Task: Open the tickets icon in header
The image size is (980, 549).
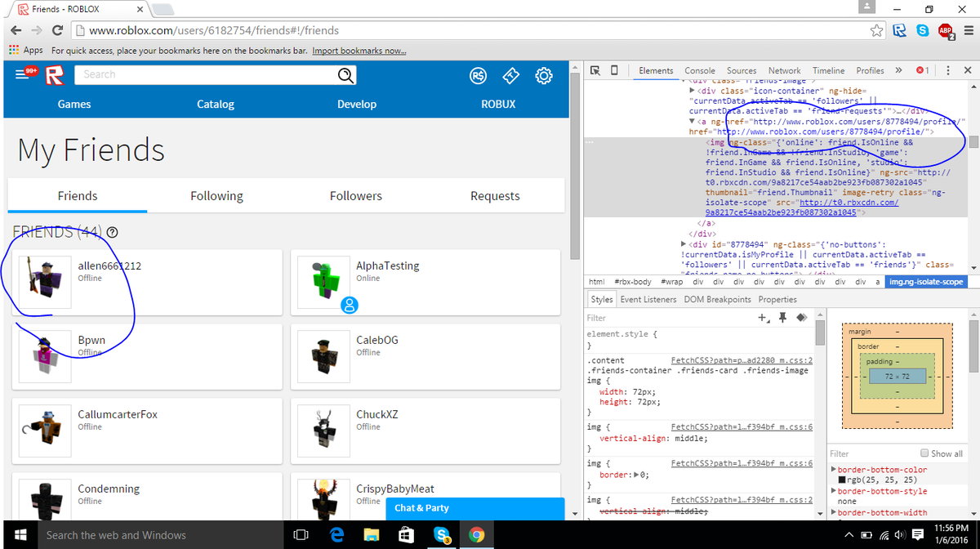Action: [510, 76]
